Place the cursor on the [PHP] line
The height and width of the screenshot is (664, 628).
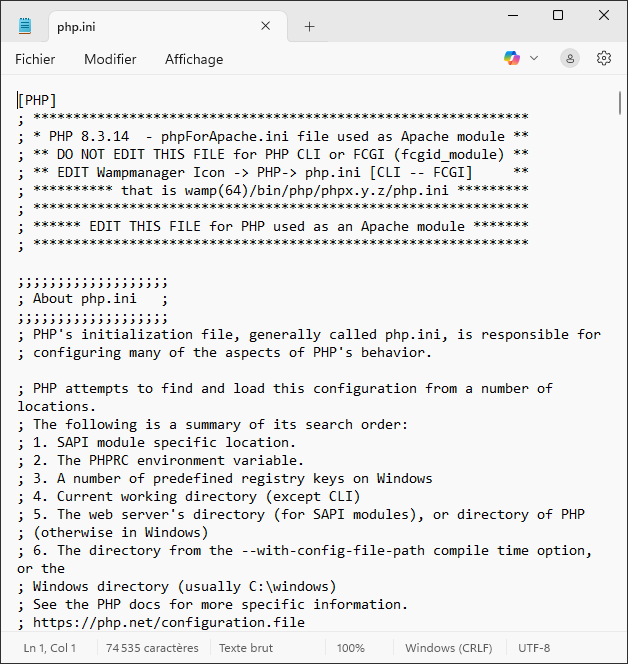(x=38, y=100)
